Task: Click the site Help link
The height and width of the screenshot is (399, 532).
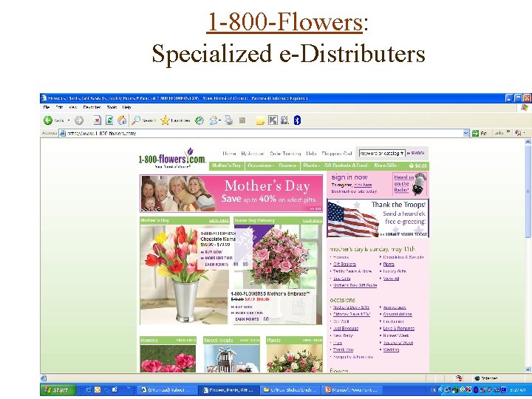Action: point(311,154)
